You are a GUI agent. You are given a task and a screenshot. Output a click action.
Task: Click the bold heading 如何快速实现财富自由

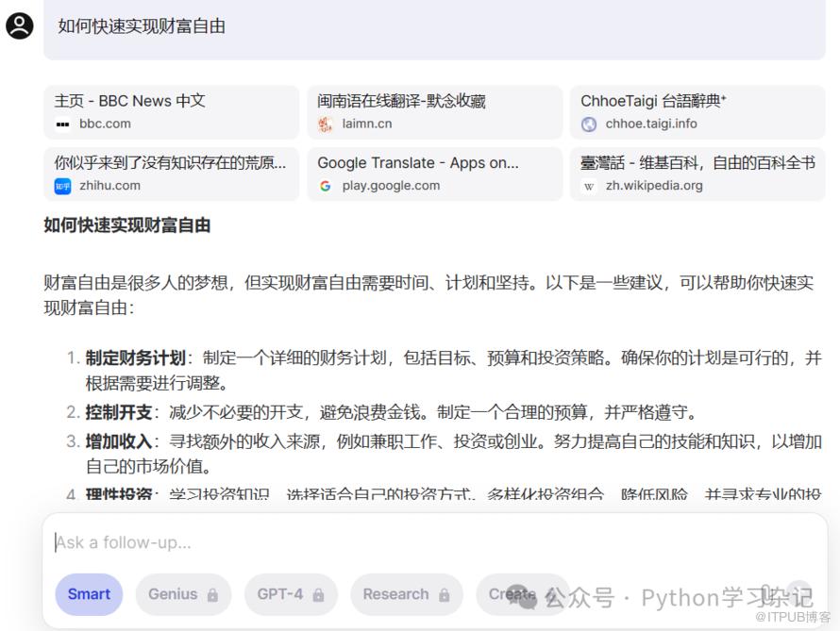(127, 225)
